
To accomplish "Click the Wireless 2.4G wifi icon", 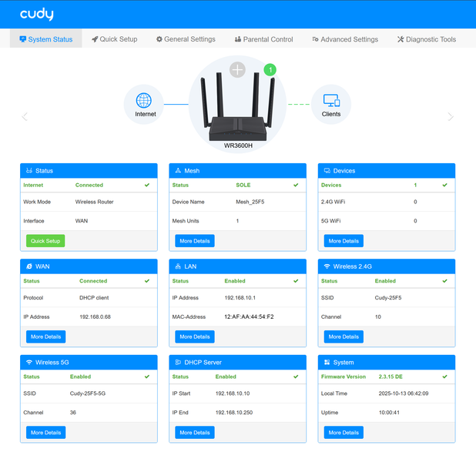I will click(327, 266).
